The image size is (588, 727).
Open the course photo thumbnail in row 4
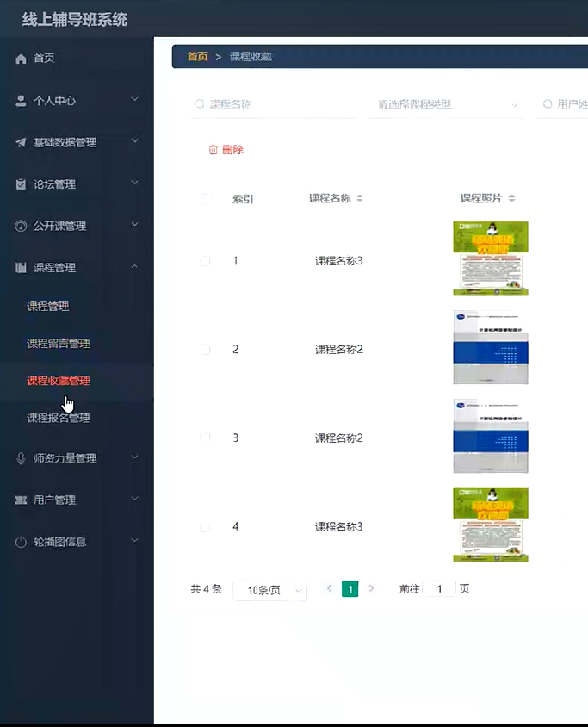pyautogui.click(x=491, y=525)
